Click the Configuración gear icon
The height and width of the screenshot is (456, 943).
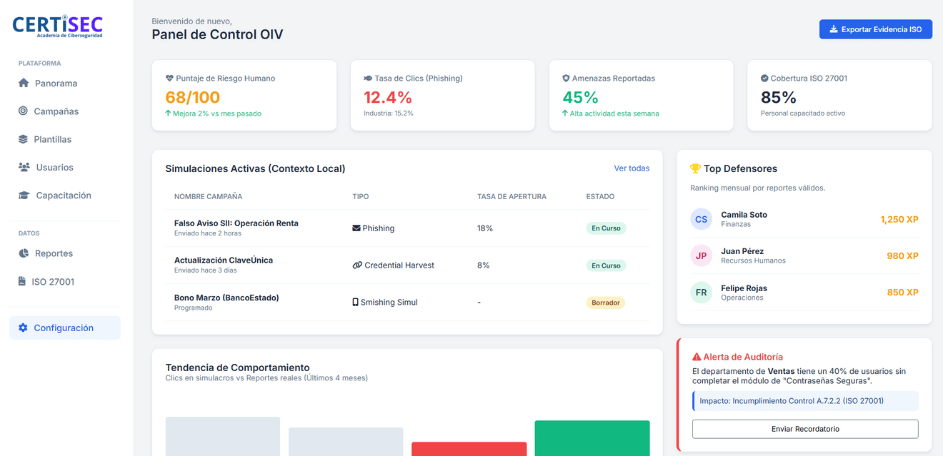pos(24,328)
